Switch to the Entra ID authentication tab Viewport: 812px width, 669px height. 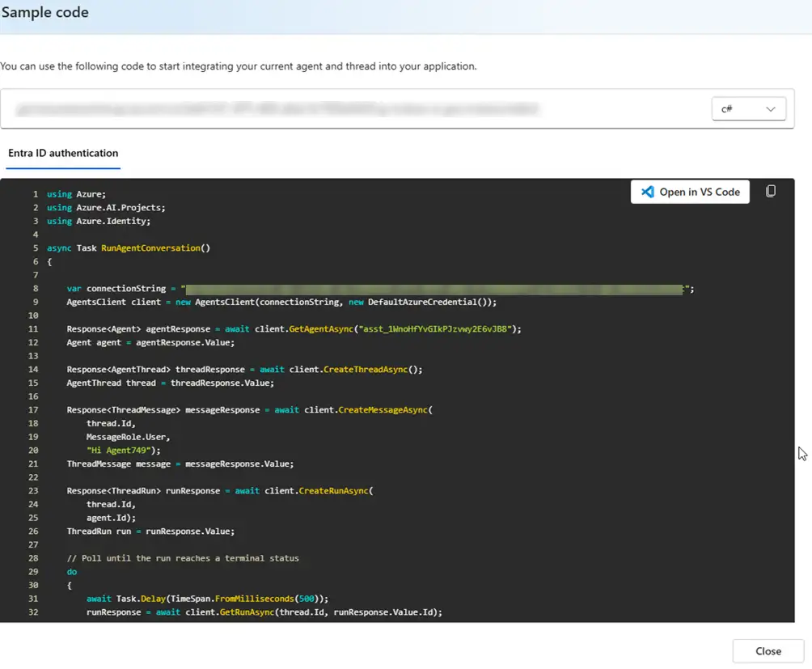(x=63, y=153)
